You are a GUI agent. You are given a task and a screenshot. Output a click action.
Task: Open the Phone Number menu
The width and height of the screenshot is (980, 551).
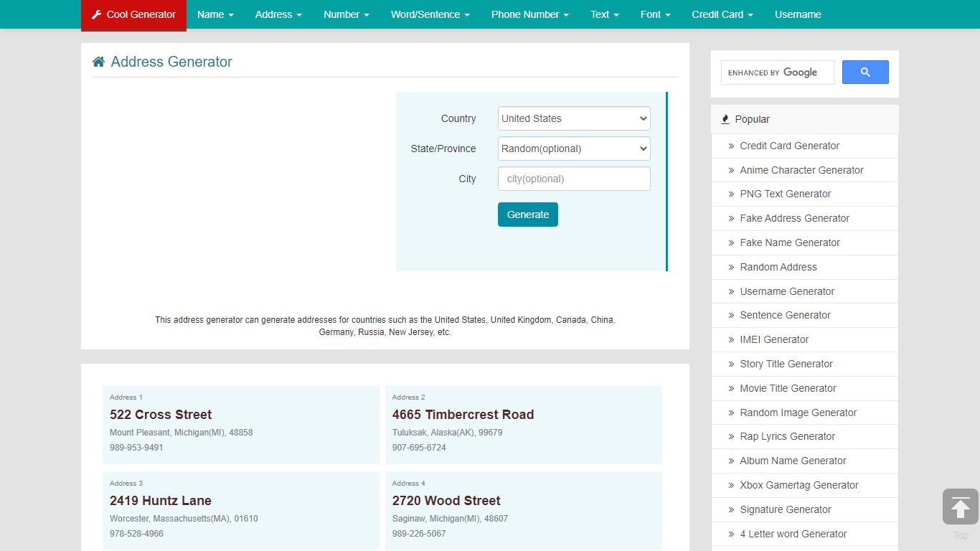(530, 14)
